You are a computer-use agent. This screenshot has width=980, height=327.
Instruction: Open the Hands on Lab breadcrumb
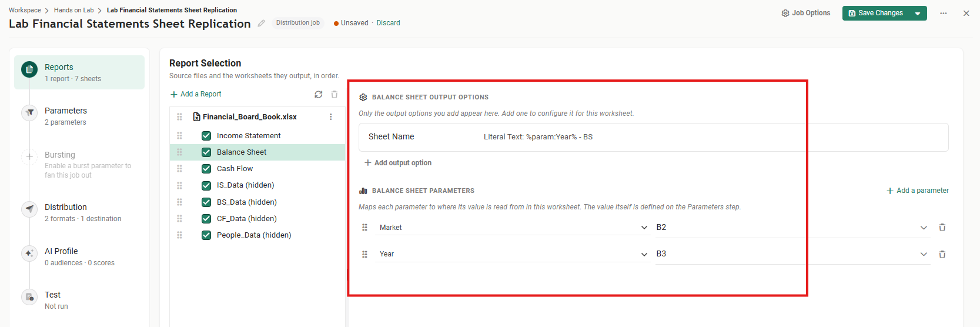pyautogui.click(x=73, y=10)
